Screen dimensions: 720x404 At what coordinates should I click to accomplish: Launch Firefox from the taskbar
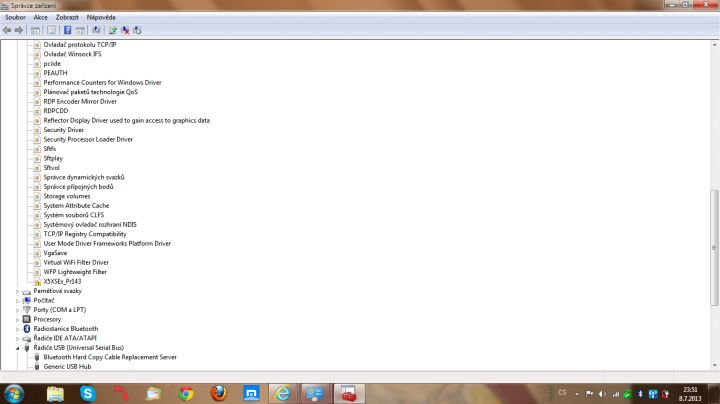(x=219, y=394)
